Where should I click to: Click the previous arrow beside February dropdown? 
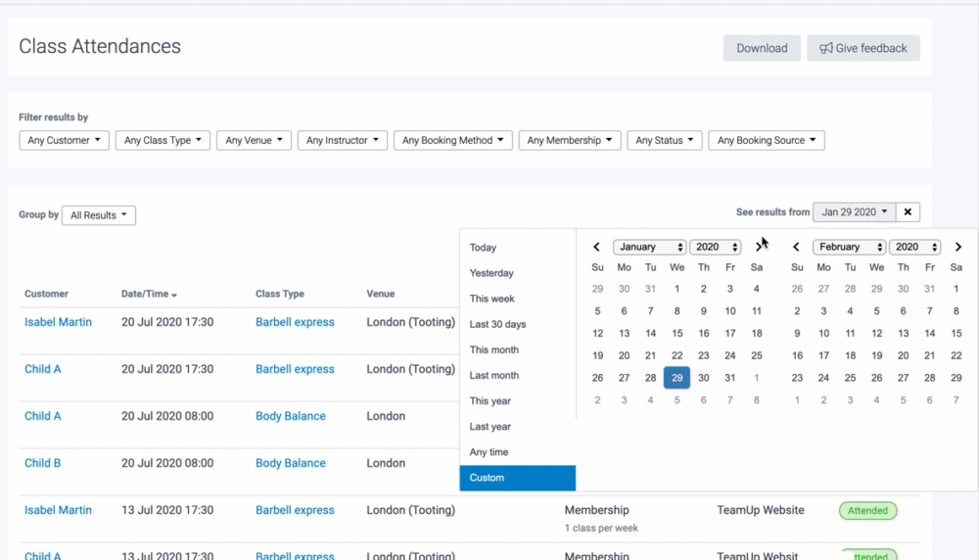coord(797,248)
